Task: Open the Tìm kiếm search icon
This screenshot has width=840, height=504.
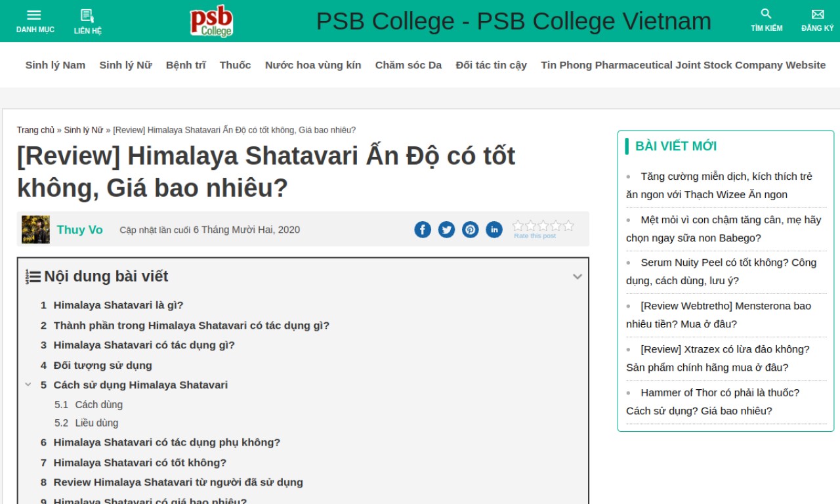Action: 766,14
